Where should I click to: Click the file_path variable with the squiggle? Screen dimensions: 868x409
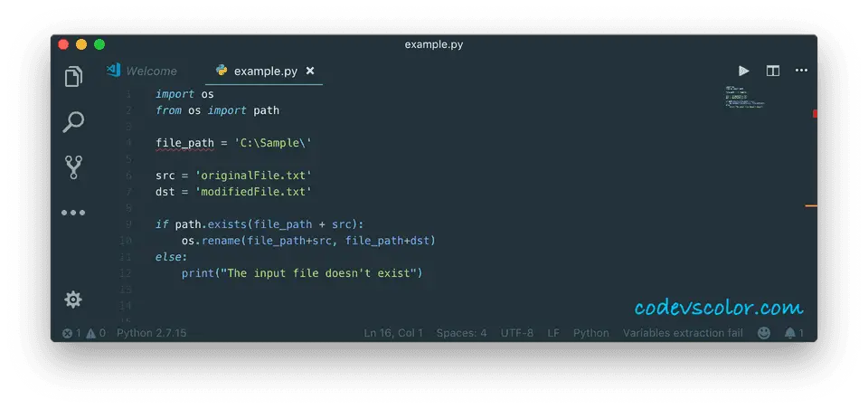coord(184,143)
